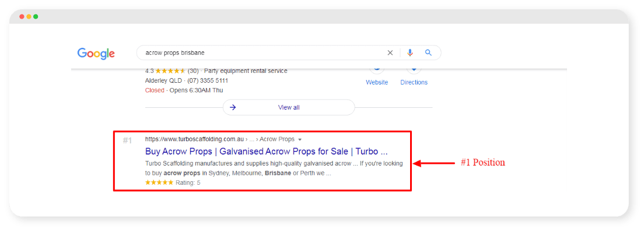Open the Website link of the Alderley listing

[377, 82]
